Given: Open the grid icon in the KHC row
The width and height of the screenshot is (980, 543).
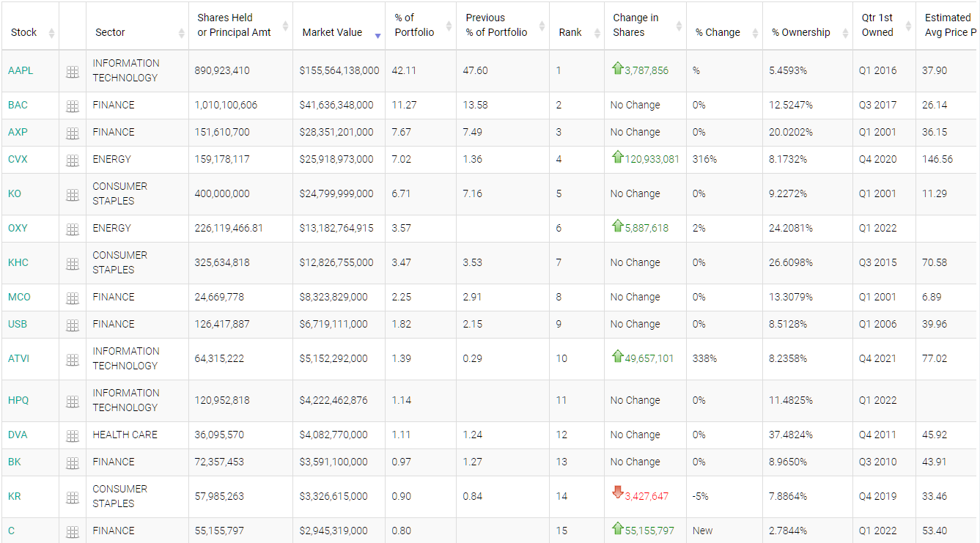Looking at the screenshot, I should [73, 264].
